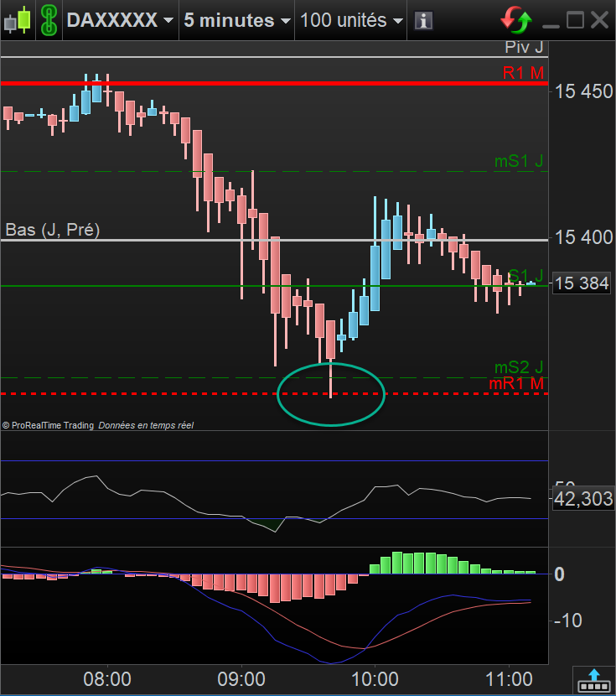Open the 100 unités history dropdown
616x696 pixels.
click(352, 20)
